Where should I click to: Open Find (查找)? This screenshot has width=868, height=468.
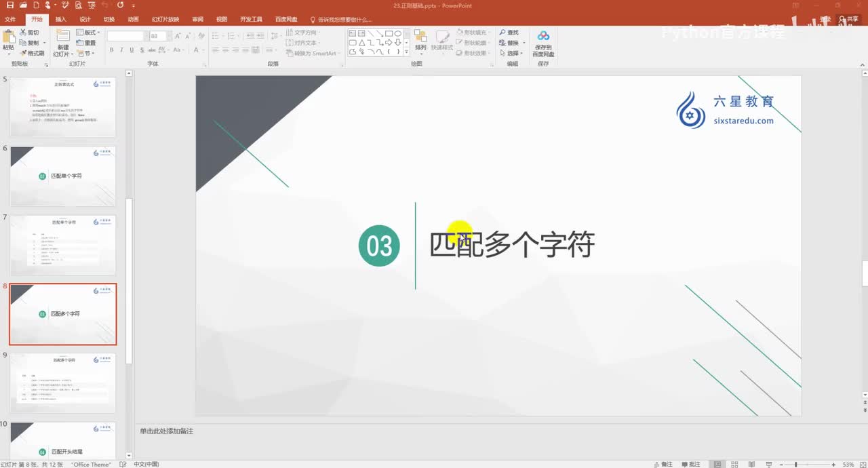point(509,33)
